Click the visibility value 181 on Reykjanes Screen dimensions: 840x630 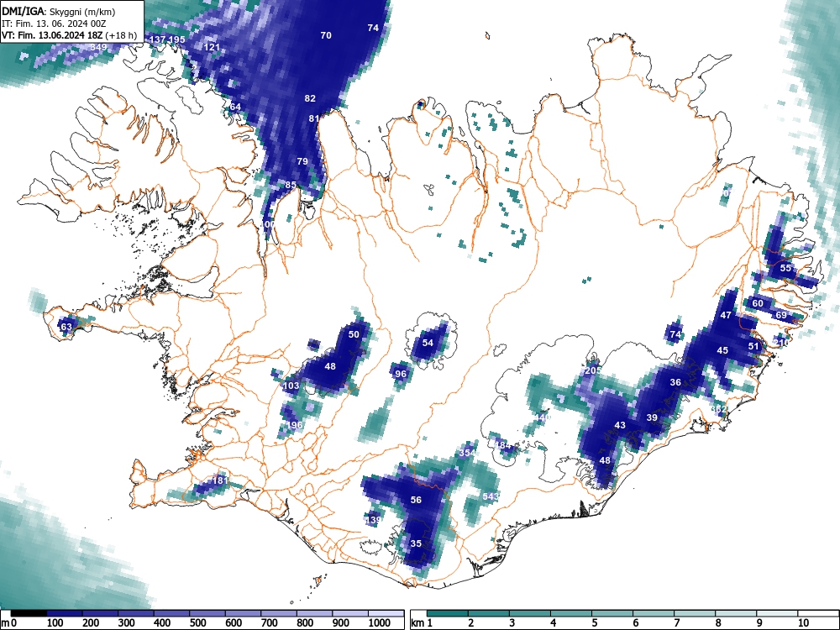[x=220, y=480]
